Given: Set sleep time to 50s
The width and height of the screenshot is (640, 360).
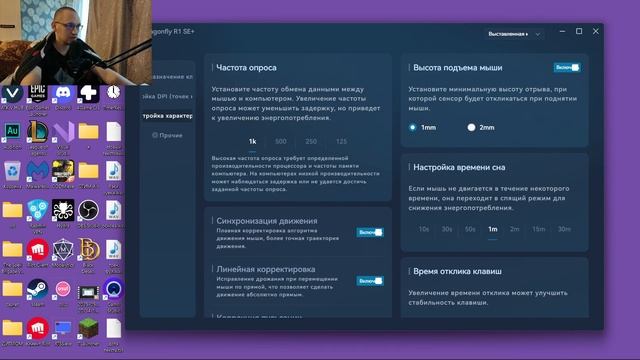Looking at the screenshot, I should tap(470, 229).
